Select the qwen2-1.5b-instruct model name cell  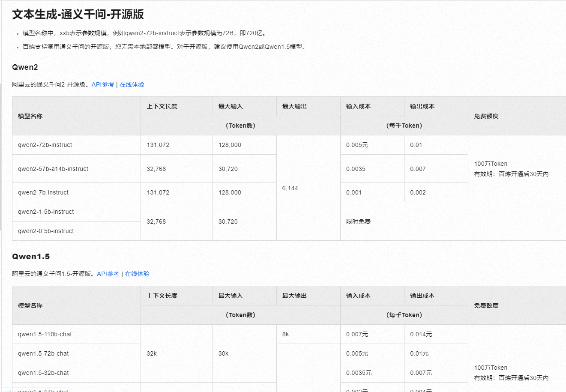coord(77,212)
